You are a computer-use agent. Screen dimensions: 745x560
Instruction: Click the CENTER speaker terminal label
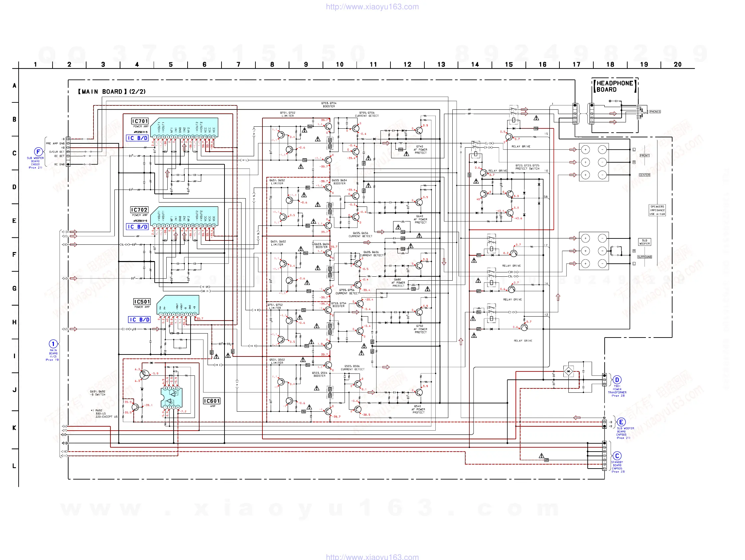[x=644, y=175]
